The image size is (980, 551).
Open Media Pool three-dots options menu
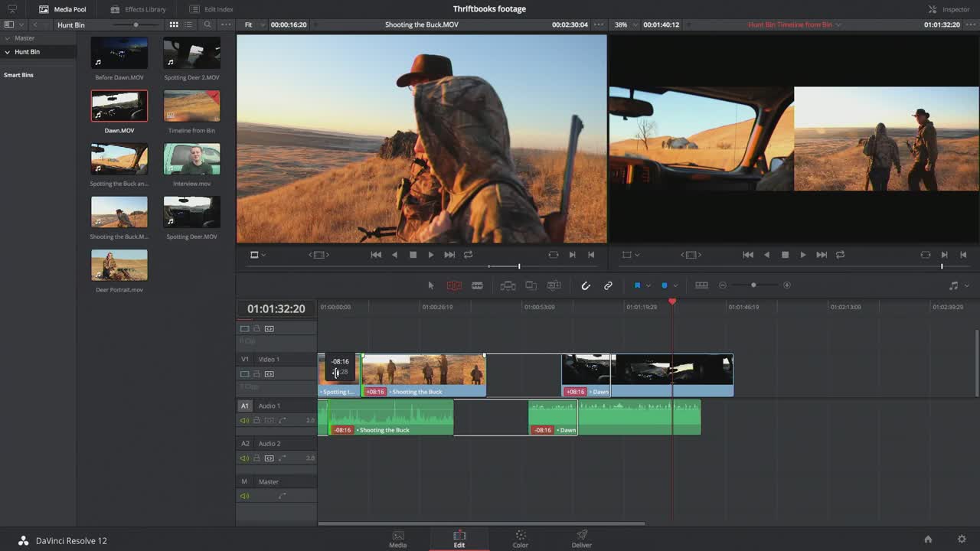(224, 24)
